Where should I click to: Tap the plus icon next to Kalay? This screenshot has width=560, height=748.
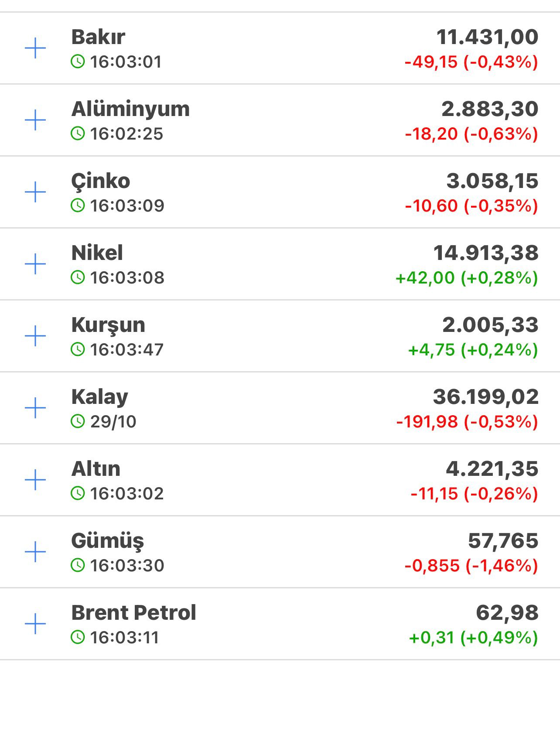tap(35, 408)
